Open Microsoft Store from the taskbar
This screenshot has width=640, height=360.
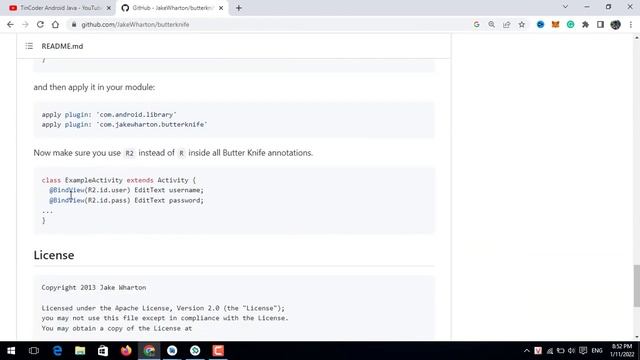pyautogui.click(x=103, y=351)
